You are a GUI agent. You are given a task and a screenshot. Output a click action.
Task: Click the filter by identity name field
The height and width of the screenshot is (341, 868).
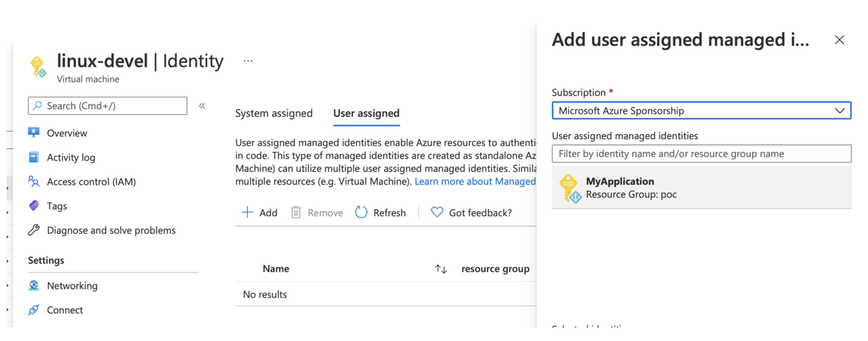pyautogui.click(x=701, y=154)
